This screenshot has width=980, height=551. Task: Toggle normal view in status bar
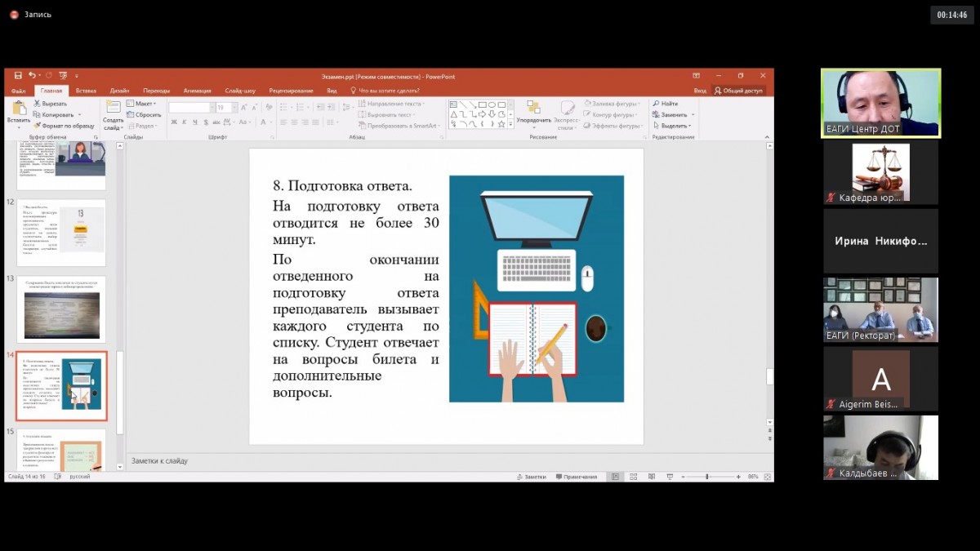615,477
